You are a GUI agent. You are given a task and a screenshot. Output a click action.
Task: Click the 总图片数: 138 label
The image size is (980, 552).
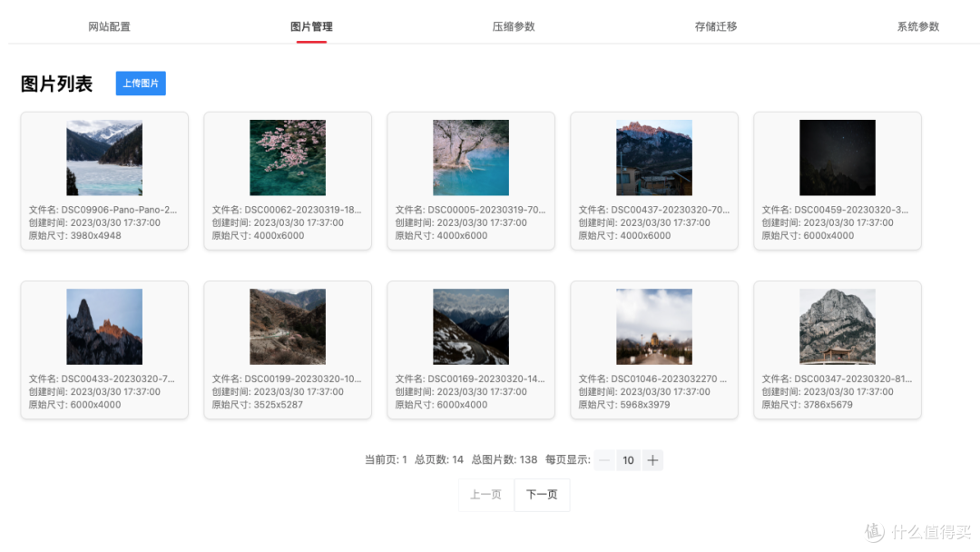point(505,460)
